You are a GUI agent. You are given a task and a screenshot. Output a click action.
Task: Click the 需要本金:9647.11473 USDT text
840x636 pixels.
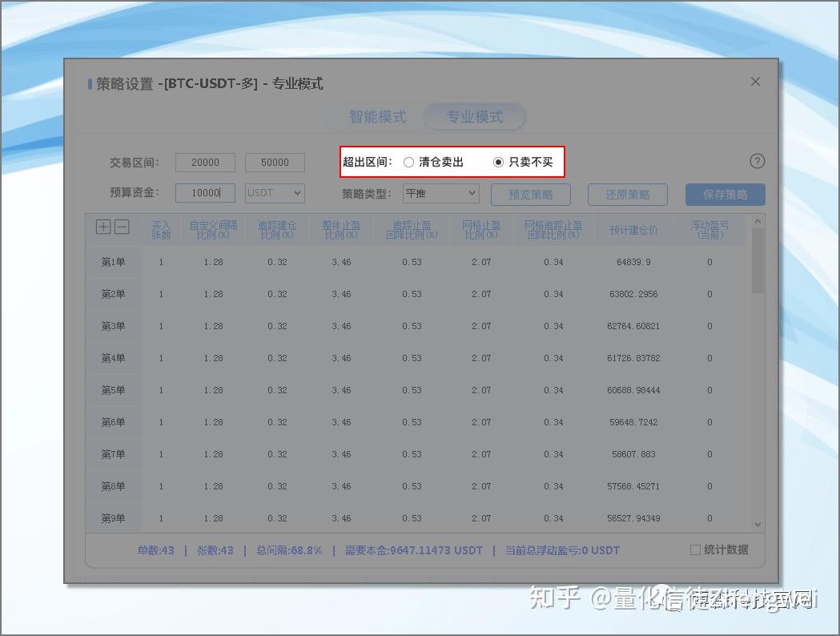[413, 550]
